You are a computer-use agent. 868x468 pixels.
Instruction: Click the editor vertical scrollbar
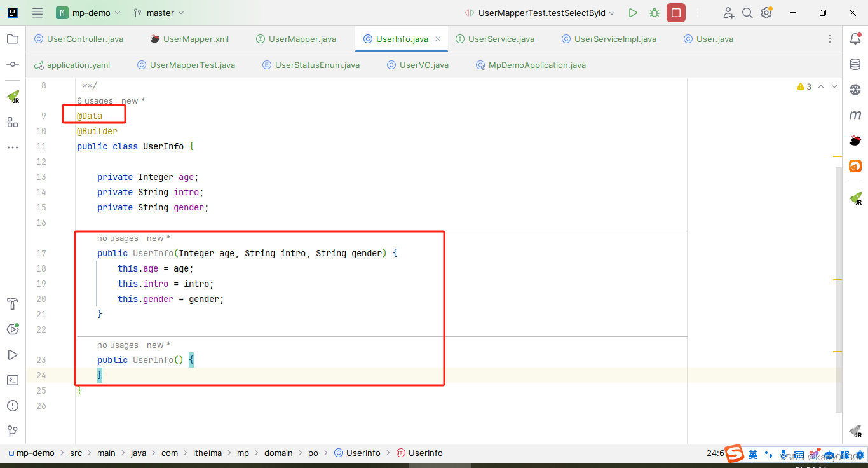[x=838, y=289]
